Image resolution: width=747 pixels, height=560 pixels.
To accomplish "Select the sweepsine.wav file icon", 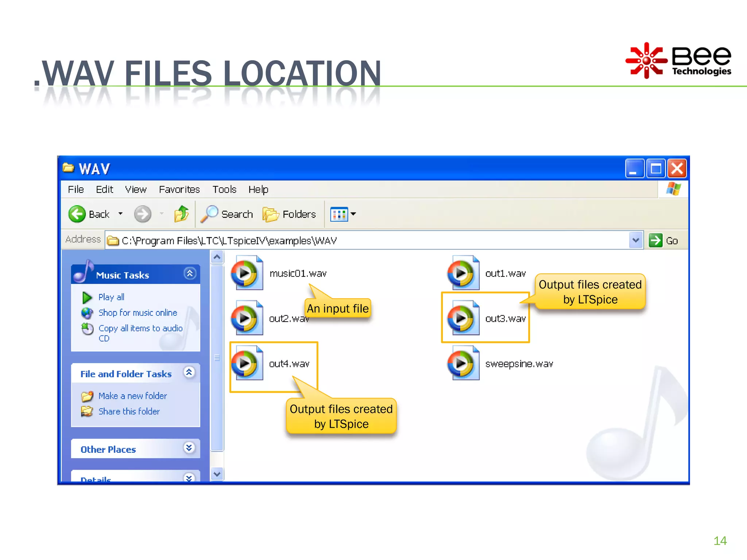I will [463, 363].
